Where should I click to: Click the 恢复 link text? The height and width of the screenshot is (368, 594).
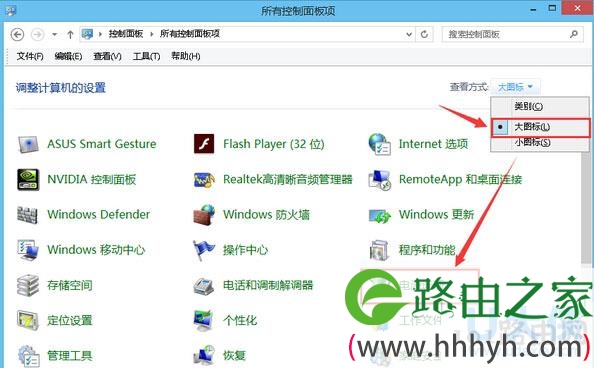pos(234,356)
